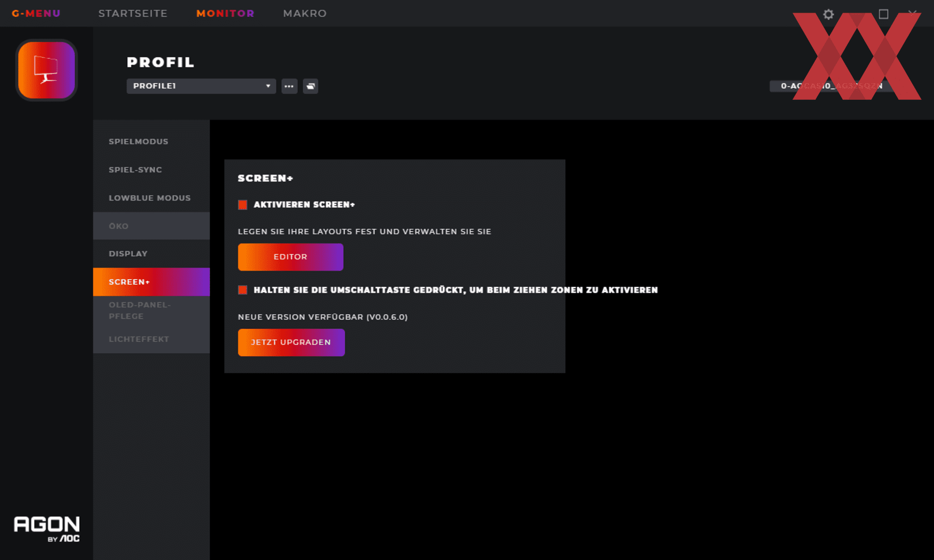The height and width of the screenshot is (560, 934).
Task: Toggle the Umschalttaste zones checkbox
Action: pos(243,290)
